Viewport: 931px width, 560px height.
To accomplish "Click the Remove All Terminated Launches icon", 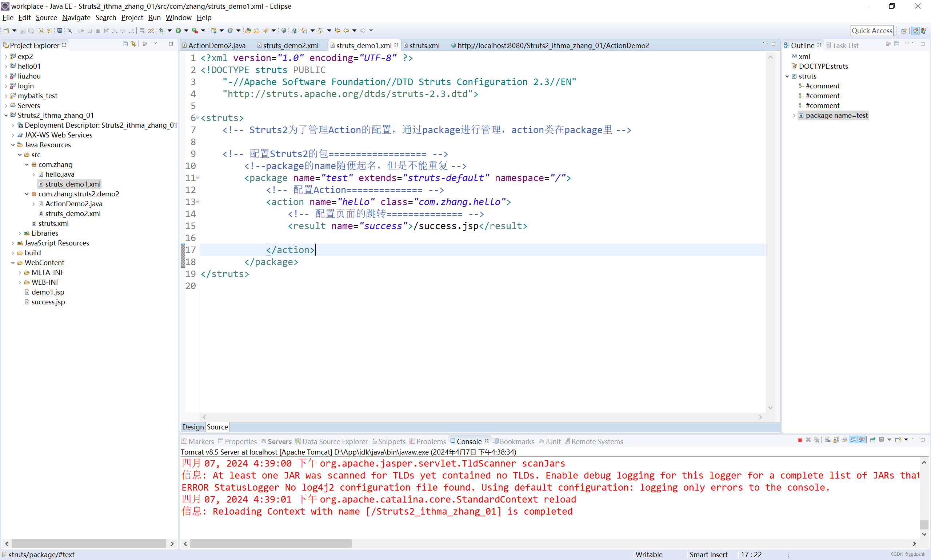I will [x=817, y=440].
